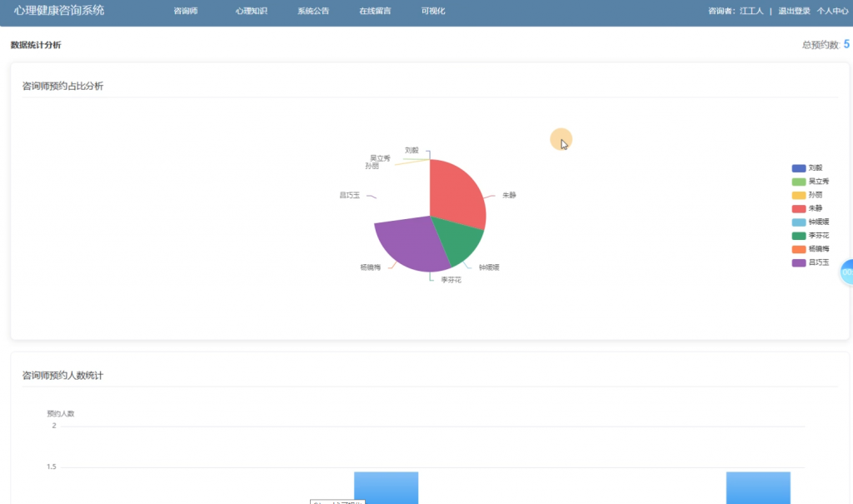Click the floating blue timer bubble
The image size is (853, 504).
[x=847, y=272]
